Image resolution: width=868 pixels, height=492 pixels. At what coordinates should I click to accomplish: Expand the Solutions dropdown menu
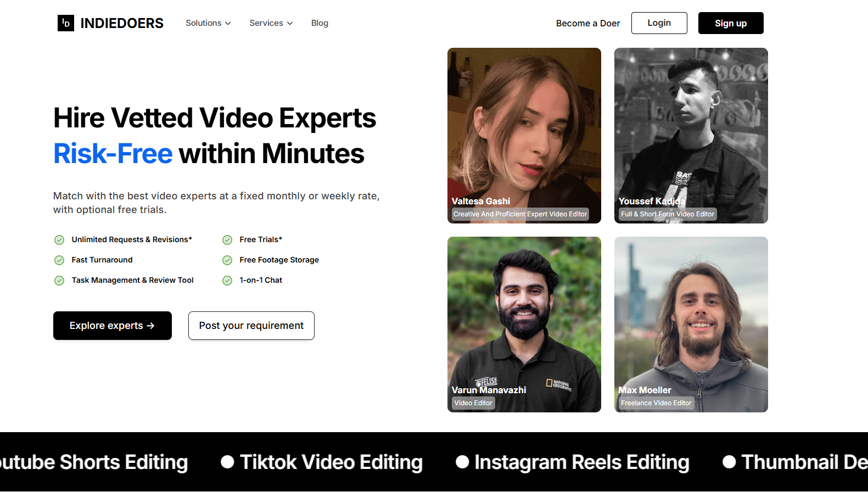208,23
